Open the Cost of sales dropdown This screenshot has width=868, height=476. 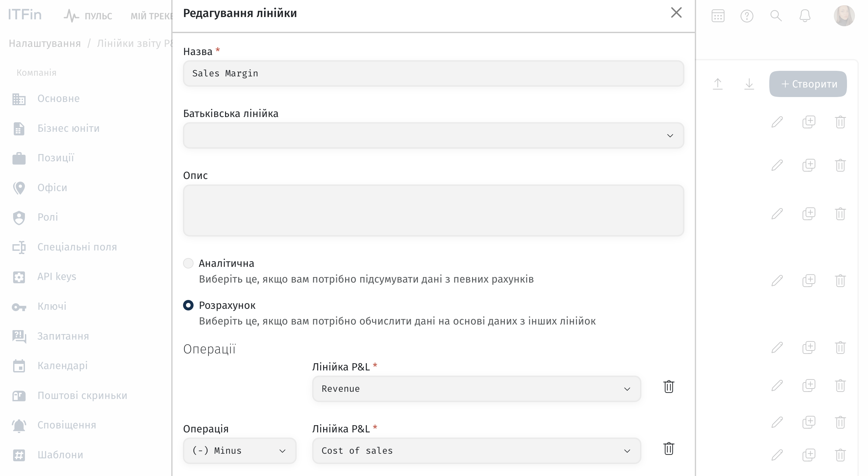click(476, 451)
